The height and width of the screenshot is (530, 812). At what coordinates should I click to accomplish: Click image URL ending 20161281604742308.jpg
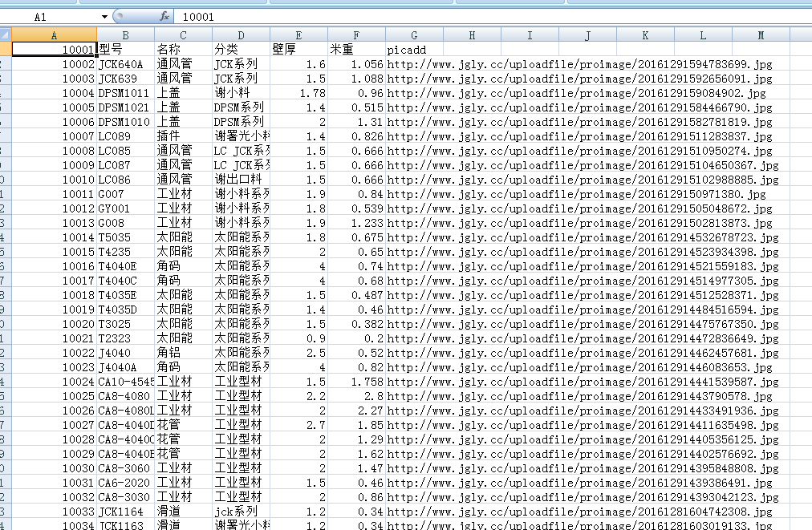(x=579, y=512)
